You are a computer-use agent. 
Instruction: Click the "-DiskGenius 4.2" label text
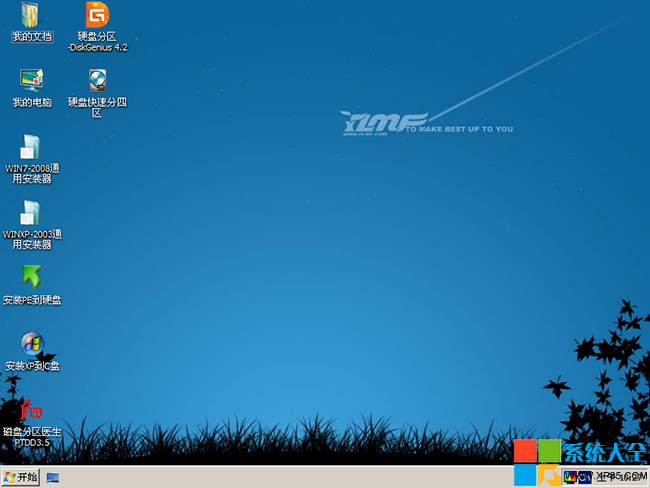pos(98,47)
